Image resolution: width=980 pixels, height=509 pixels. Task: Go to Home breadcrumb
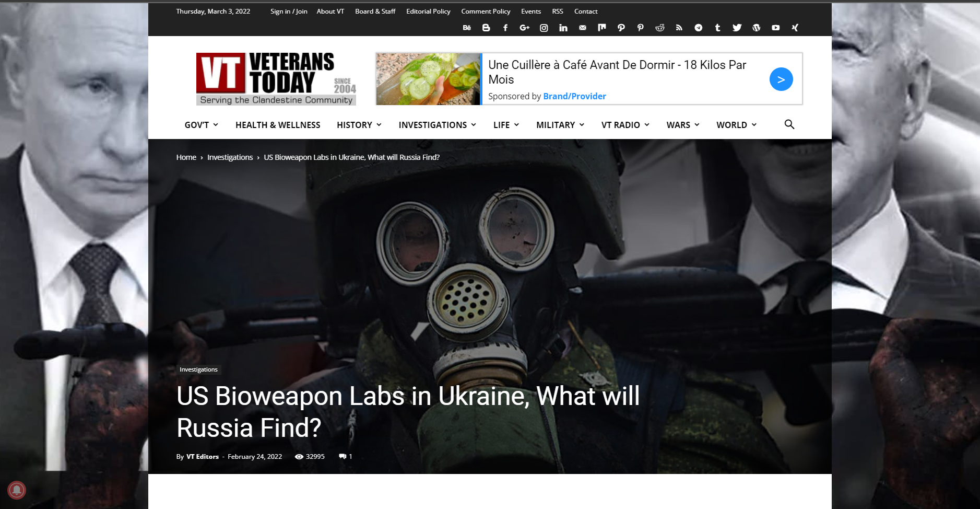[x=186, y=157]
